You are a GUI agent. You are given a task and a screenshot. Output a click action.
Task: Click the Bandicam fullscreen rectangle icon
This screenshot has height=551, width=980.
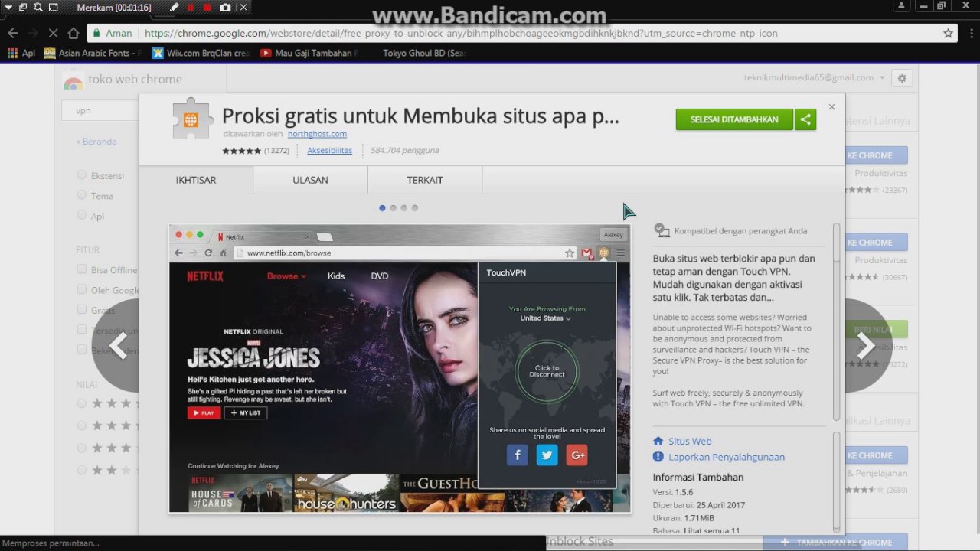coord(53,8)
